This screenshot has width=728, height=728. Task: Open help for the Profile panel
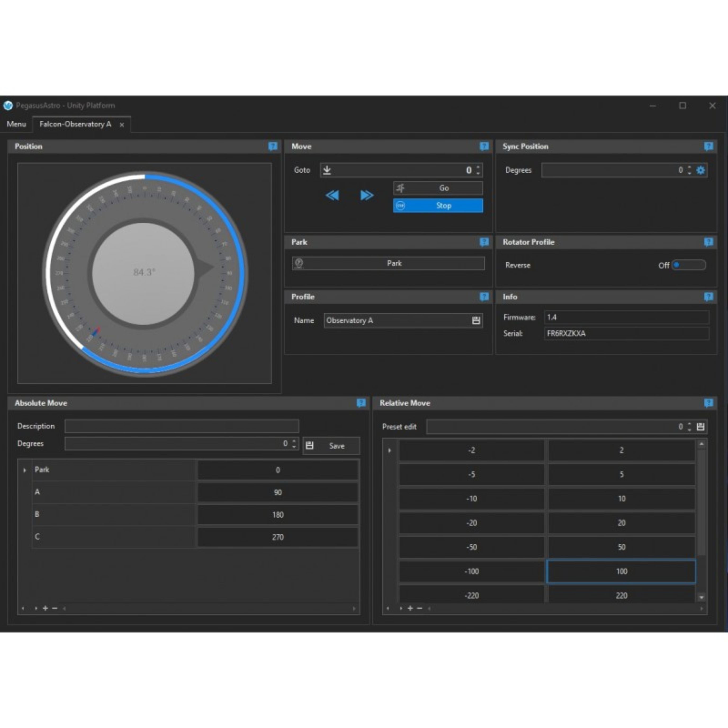tap(484, 296)
